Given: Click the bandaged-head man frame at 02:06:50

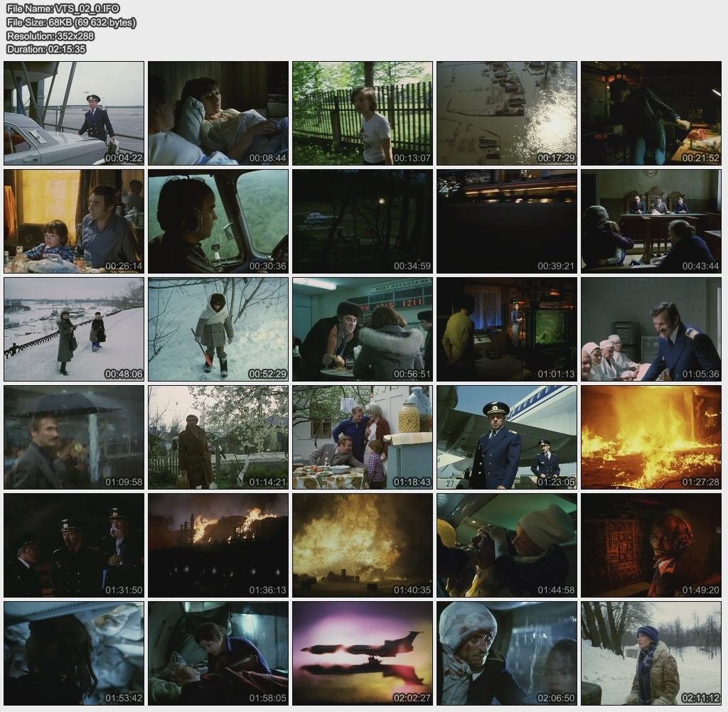Looking at the screenshot, I should tap(507, 654).
